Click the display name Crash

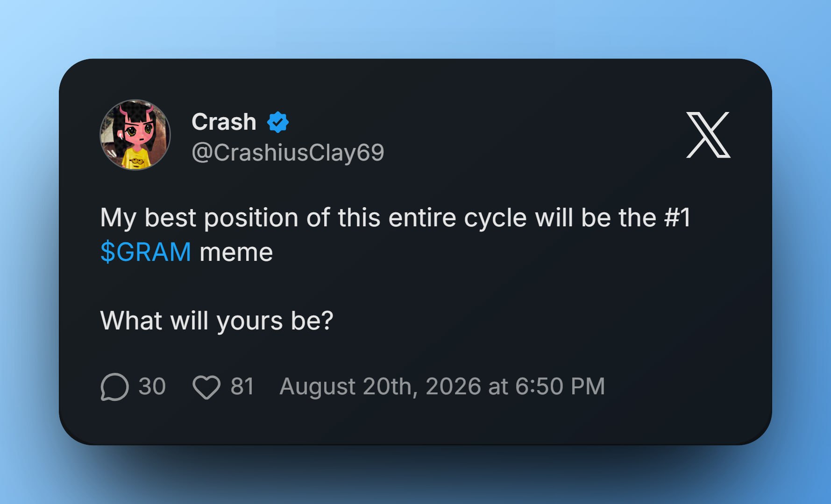tap(224, 122)
